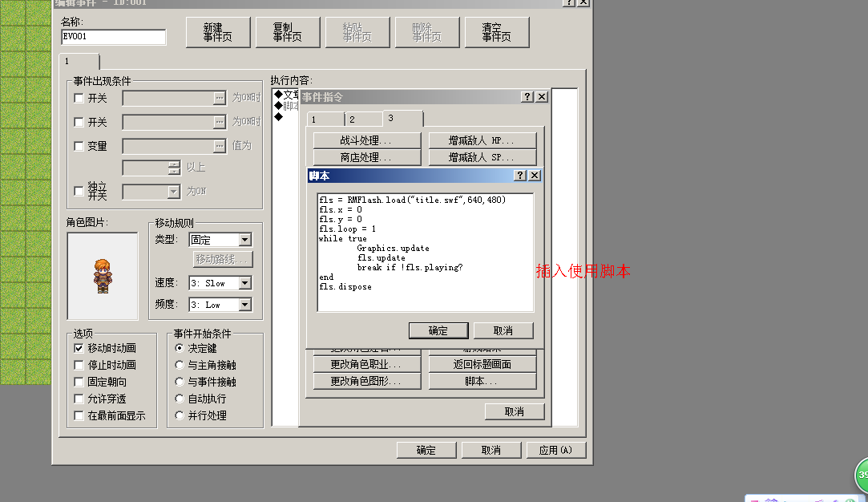Switch to tab 2 of 事件指令

364,119
